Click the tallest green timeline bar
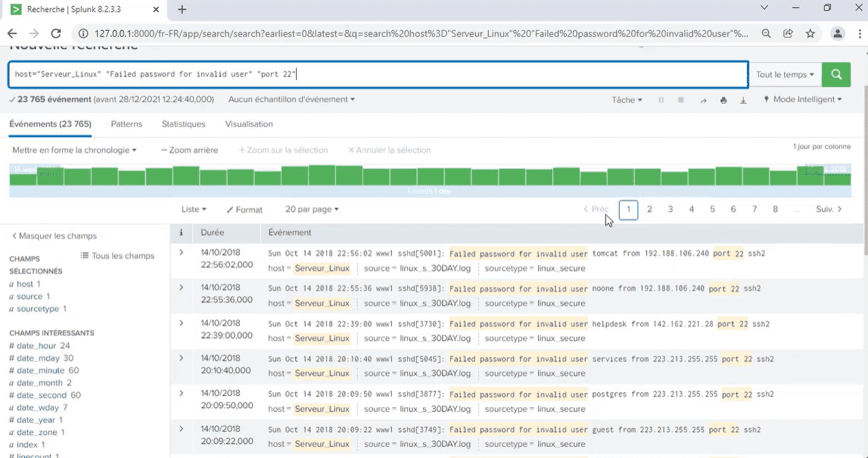Image resolution: width=868 pixels, height=458 pixels. pos(322,175)
